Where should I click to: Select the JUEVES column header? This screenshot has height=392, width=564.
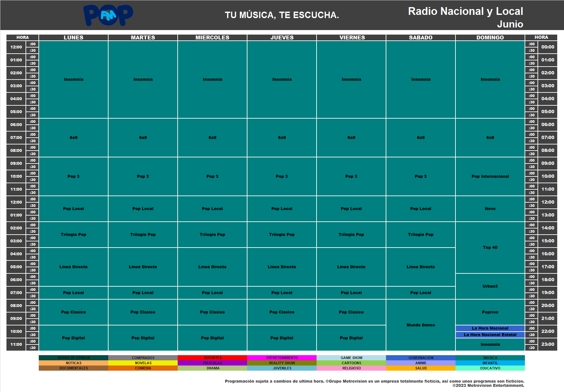click(282, 37)
